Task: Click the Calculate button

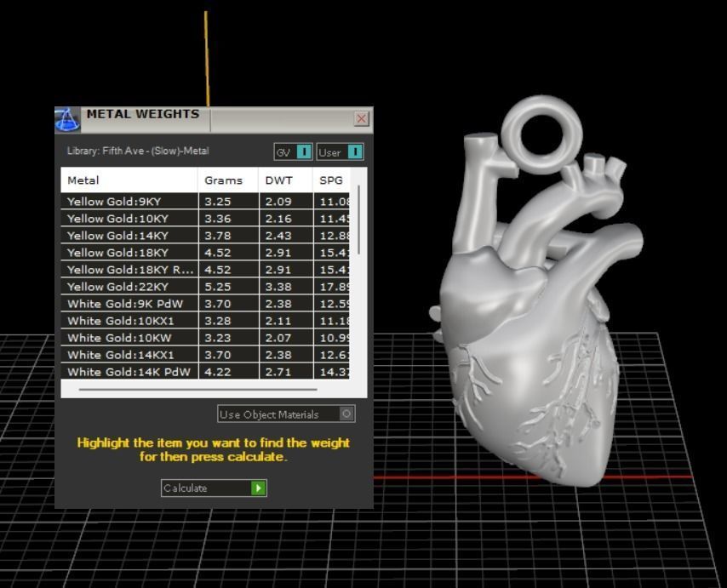Action: tap(214, 488)
